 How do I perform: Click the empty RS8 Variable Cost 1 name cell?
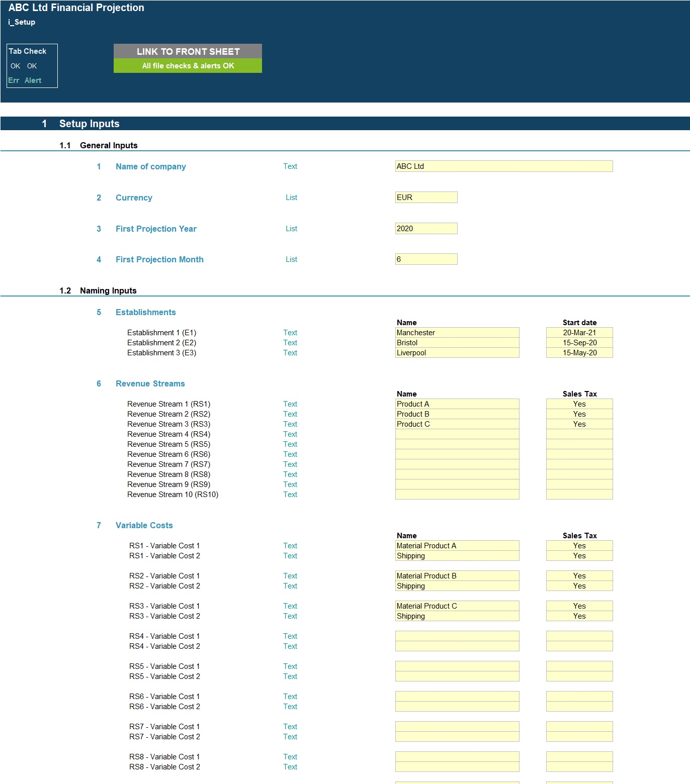click(457, 757)
